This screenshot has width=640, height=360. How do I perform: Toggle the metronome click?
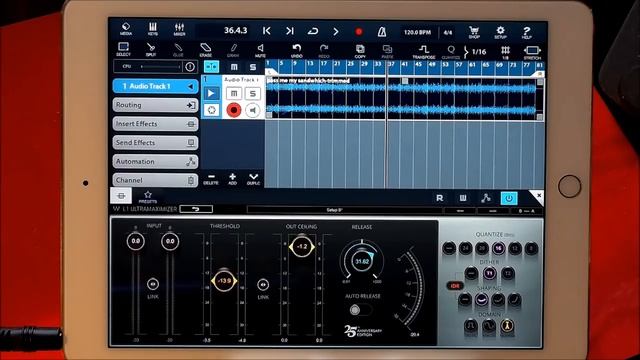click(382, 31)
